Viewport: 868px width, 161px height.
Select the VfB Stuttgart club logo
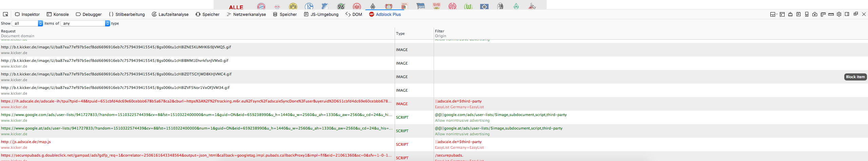tap(436, 6)
